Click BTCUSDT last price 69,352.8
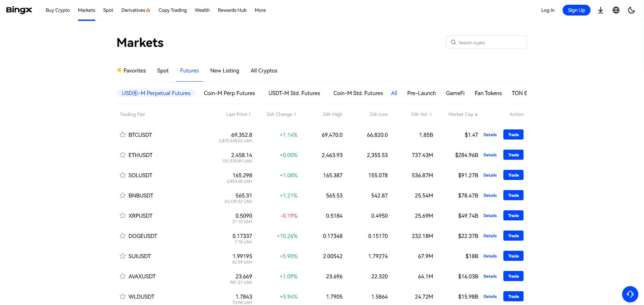Viewport: 644px width, 305px height. click(242, 135)
